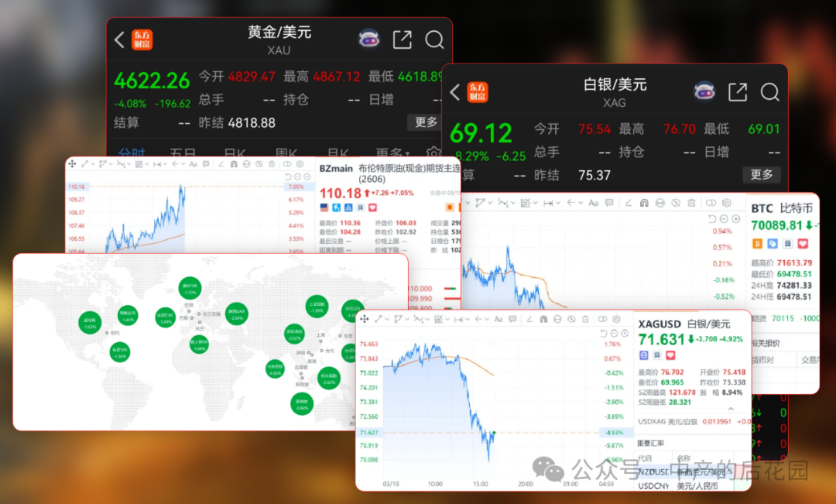Add a comment note in Brent chart toolbar
836x504 pixels.
point(206,164)
